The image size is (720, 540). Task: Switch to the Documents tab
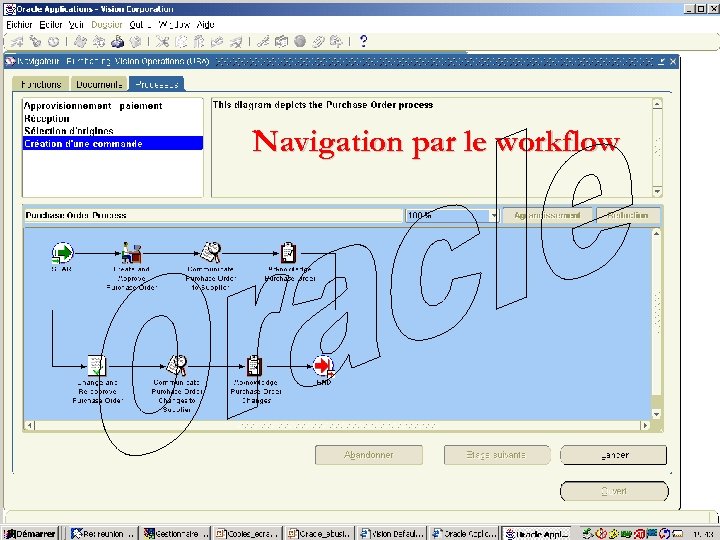tap(99, 84)
